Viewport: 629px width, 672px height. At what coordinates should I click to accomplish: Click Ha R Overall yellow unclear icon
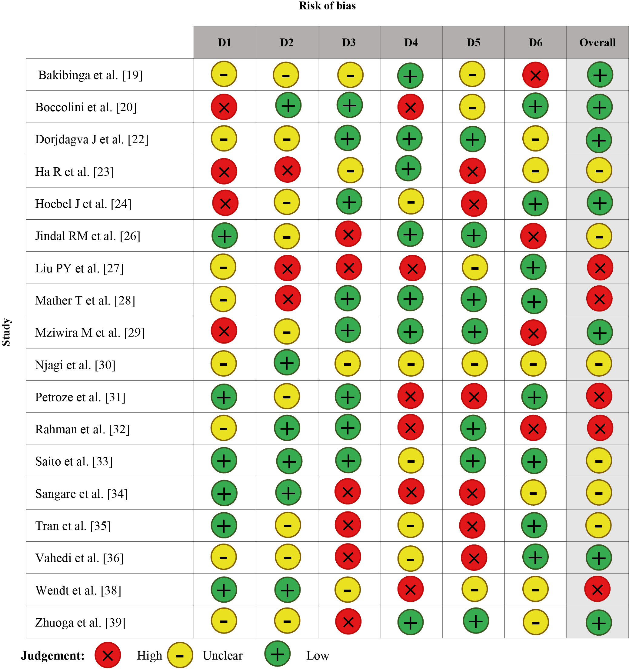599,170
